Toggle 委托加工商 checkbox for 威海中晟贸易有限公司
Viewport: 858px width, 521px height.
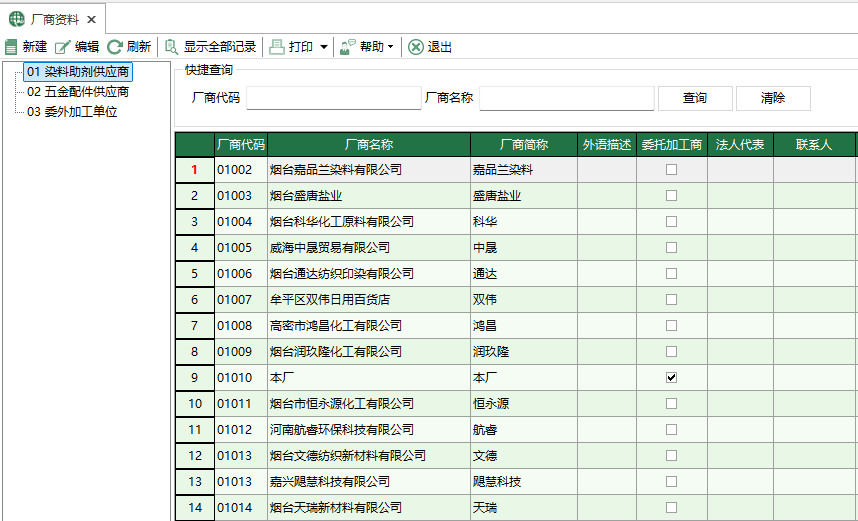click(671, 247)
